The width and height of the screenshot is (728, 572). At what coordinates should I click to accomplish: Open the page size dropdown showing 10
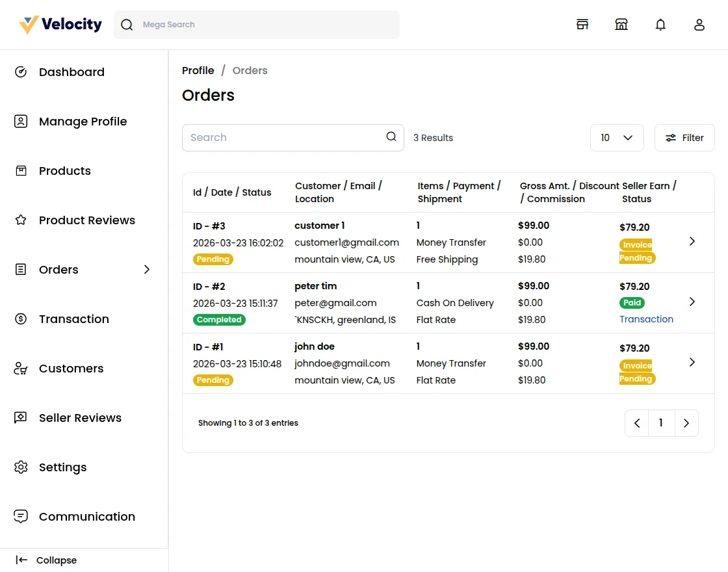(x=616, y=138)
